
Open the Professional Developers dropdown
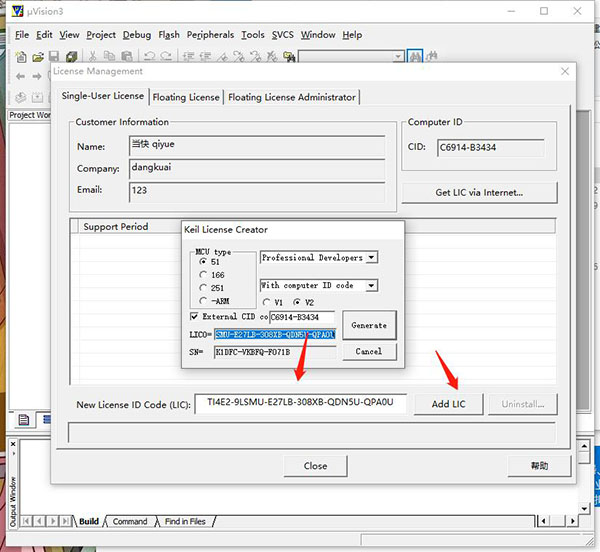[x=371, y=257]
